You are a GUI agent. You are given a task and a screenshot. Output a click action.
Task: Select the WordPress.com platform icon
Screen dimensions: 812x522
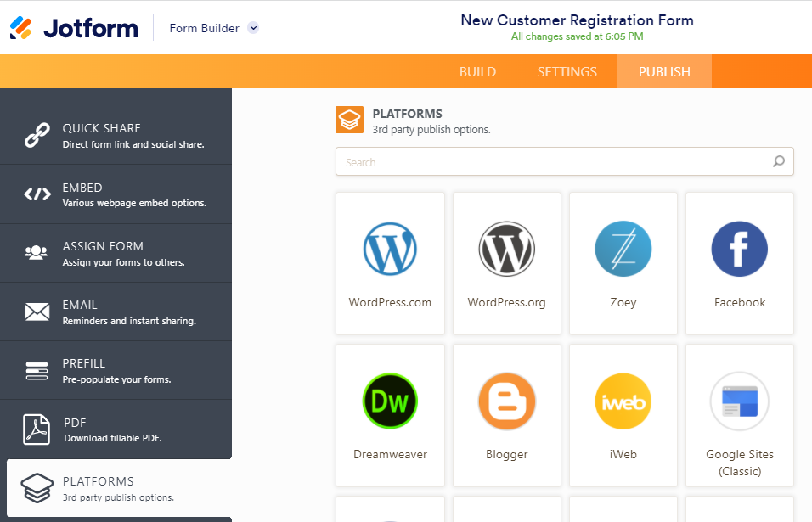click(390, 249)
